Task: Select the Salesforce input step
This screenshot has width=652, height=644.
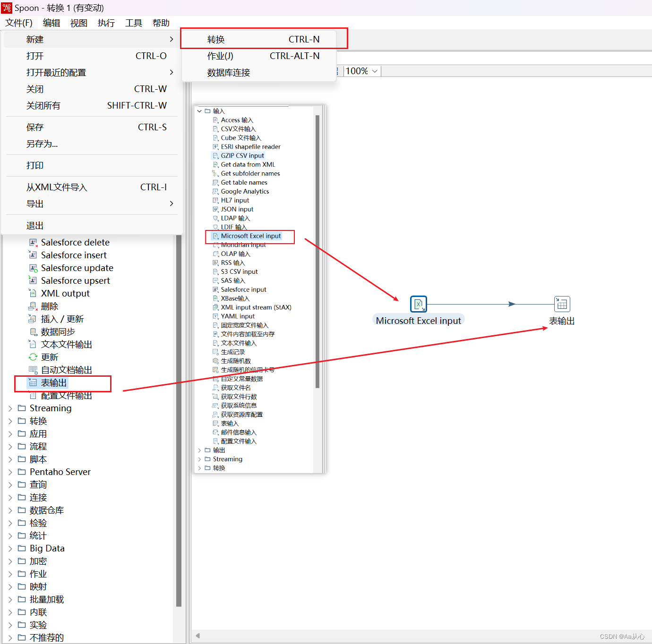Action: pyautogui.click(x=243, y=289)
